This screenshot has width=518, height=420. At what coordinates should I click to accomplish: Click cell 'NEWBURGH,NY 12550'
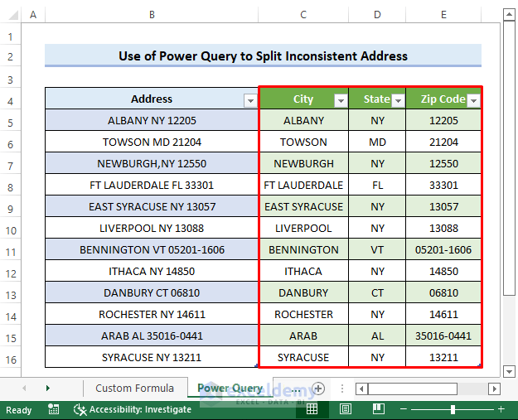click(152, 163)
